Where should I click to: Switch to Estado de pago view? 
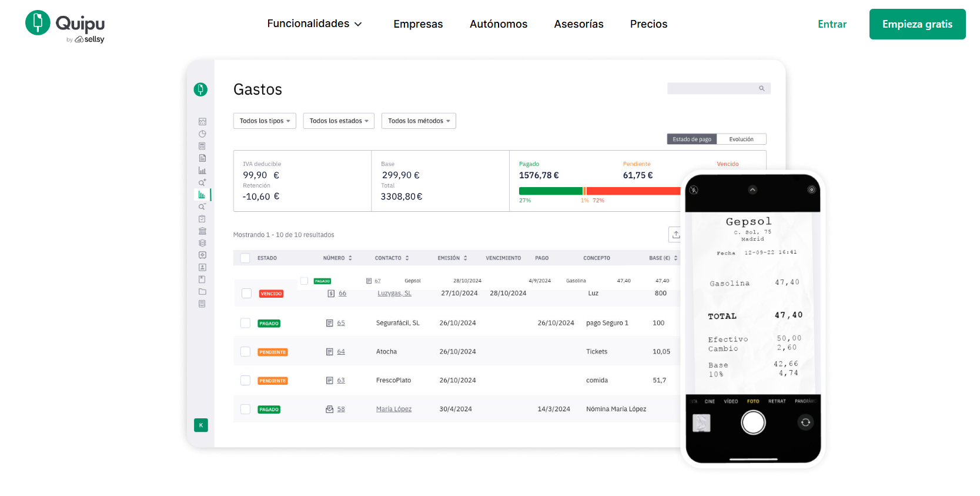(x=692, y=139)
